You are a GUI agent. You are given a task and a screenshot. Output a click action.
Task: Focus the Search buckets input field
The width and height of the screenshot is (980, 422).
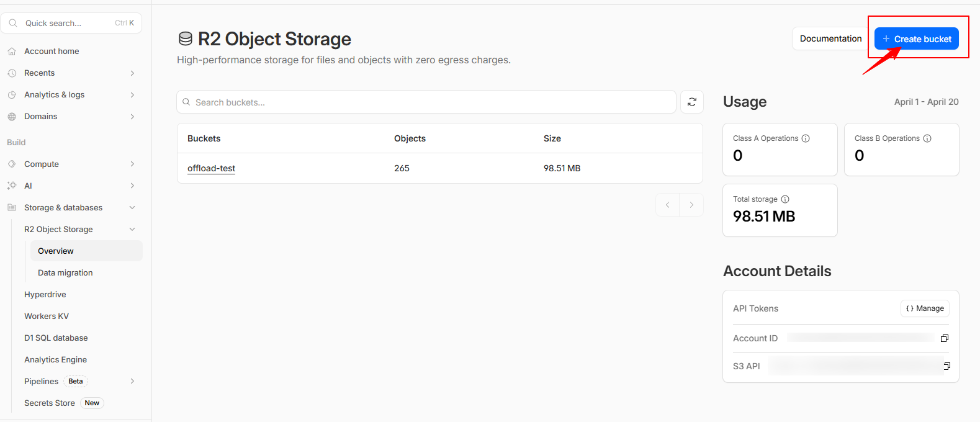[x=428, y=102]
